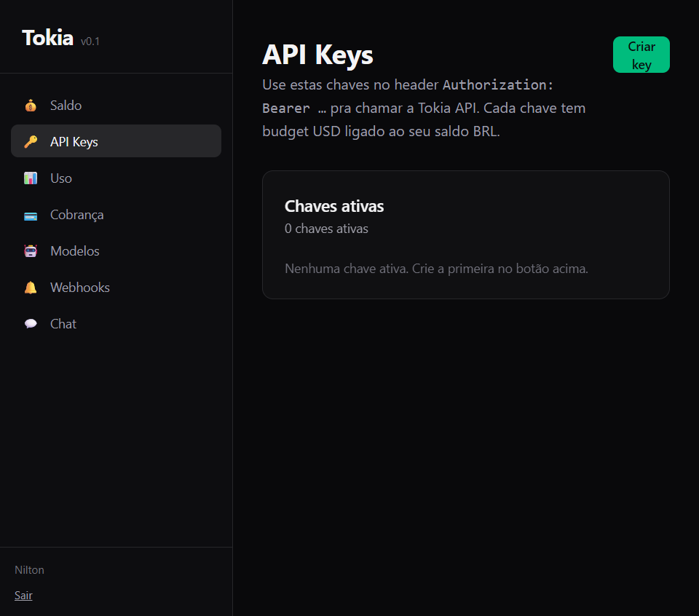
Task: Click the bar chart Uso icon
Action: [31, 178]
